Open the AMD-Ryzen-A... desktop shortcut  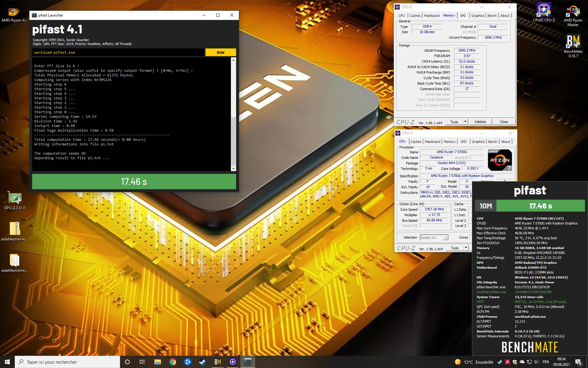point(14,15)
